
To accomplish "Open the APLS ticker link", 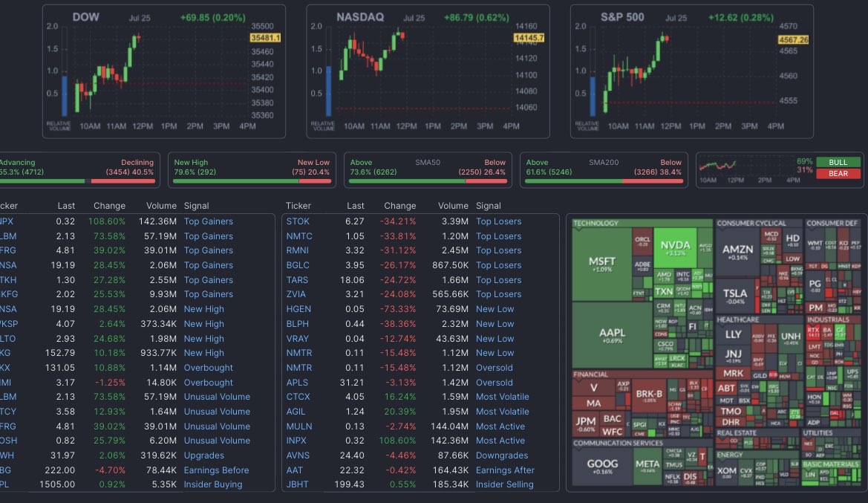I will point(297,382).
